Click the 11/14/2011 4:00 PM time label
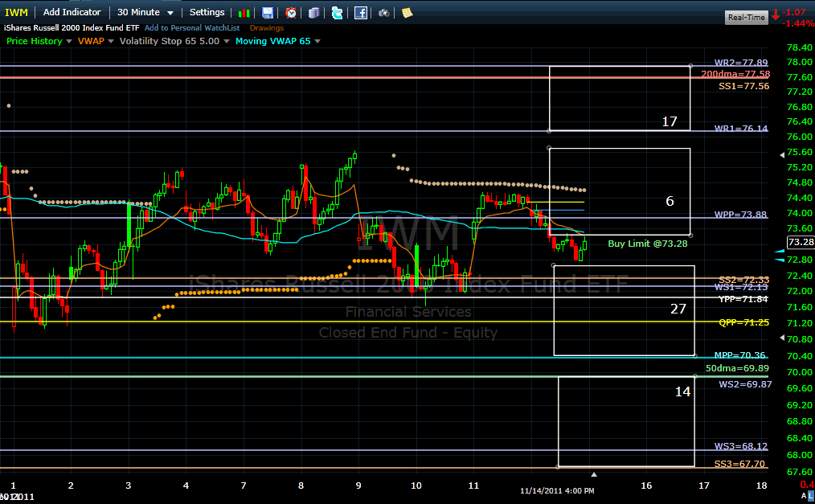This screenshot has width=815, height=504. click(x=557, y=491)
